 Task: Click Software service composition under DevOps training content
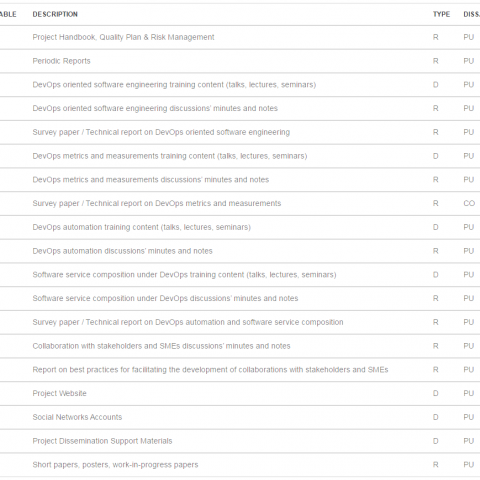(x=184, y=275)
